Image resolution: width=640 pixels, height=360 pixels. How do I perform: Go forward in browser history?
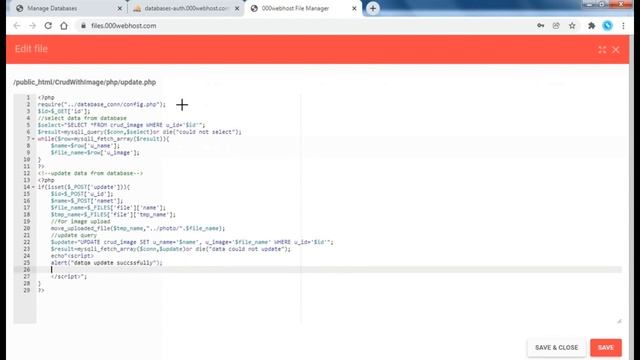(32, 26)
